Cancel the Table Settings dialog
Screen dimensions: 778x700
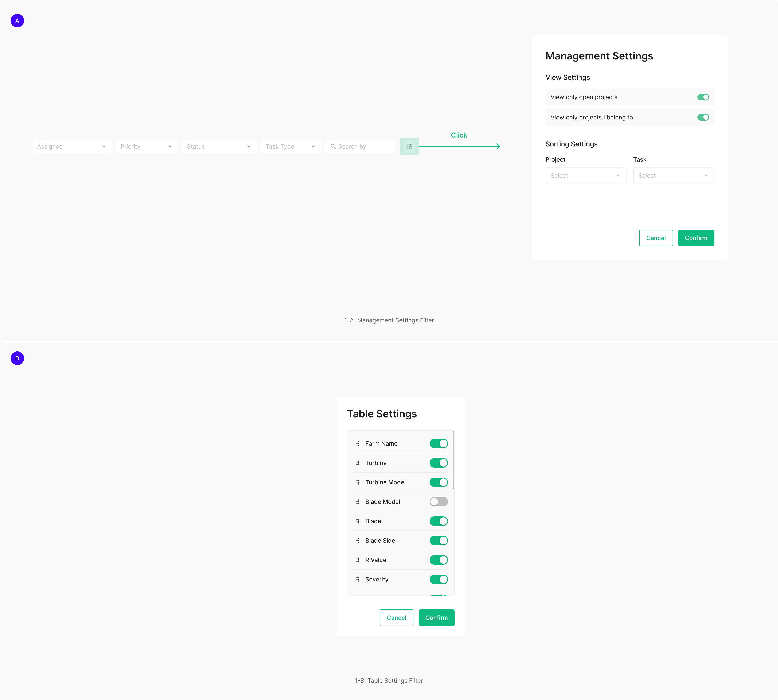click(x=396, y=618)
